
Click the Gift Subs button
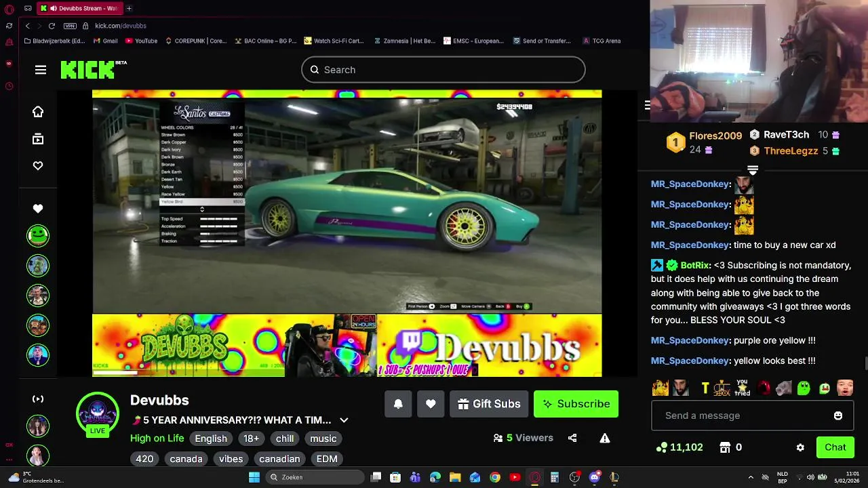[489, 404]
